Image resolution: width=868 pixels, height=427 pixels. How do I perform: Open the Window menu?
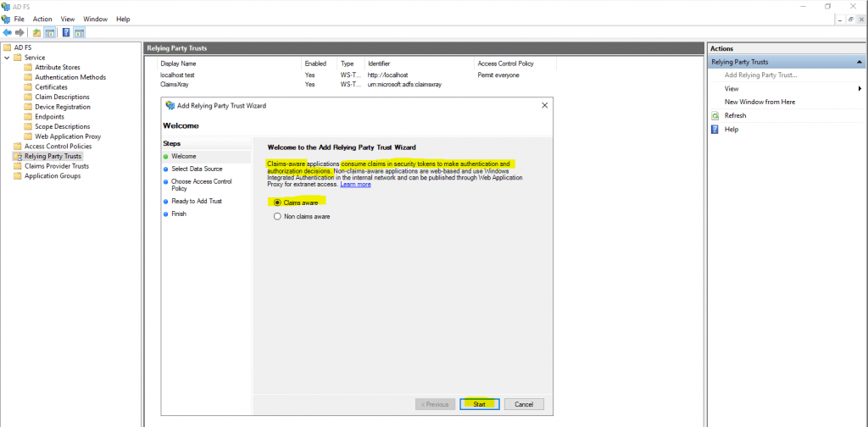(x=95, y=19)
